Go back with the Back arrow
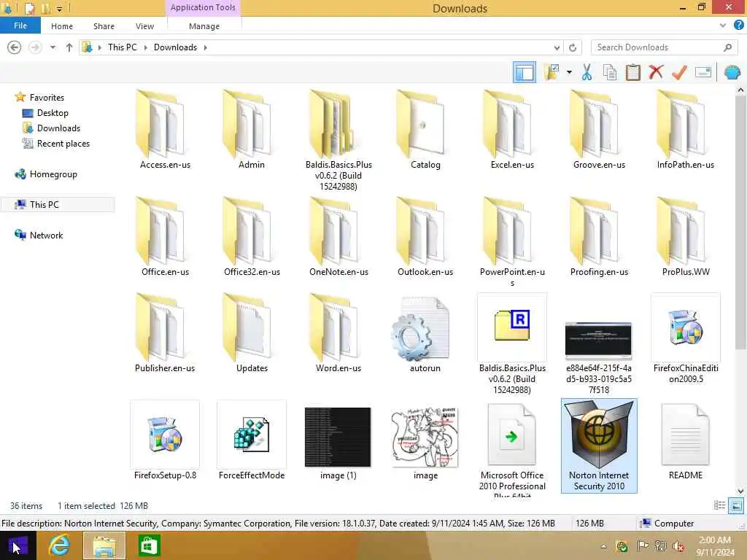 coord(15,47)
